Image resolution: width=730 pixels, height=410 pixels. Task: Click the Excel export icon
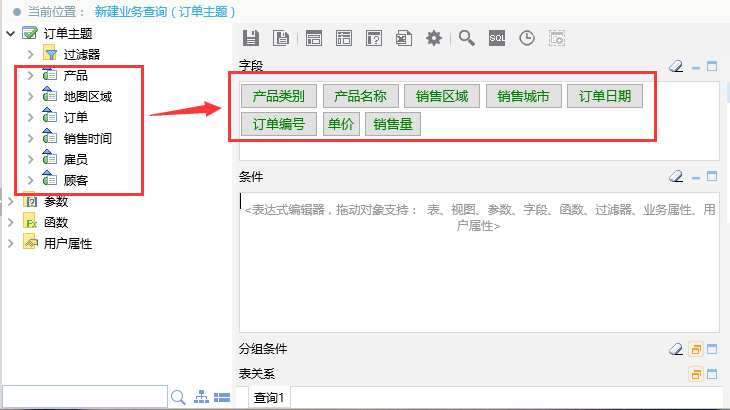[404, 38]
